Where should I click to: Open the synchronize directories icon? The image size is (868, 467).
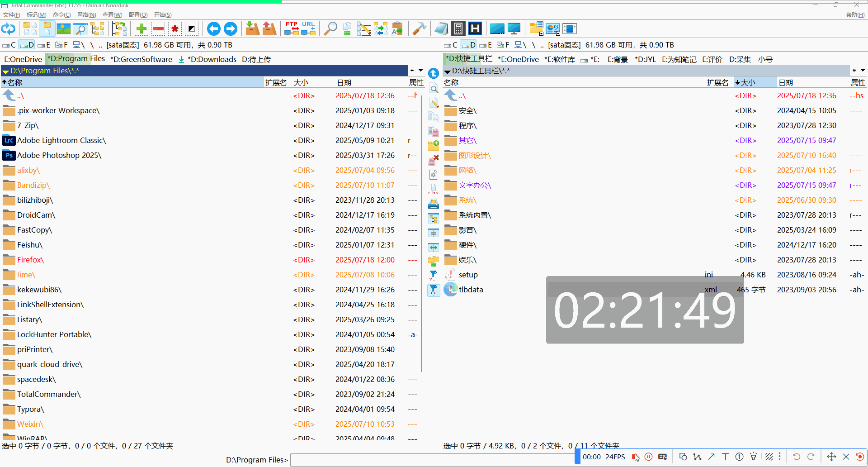[381, 29]
